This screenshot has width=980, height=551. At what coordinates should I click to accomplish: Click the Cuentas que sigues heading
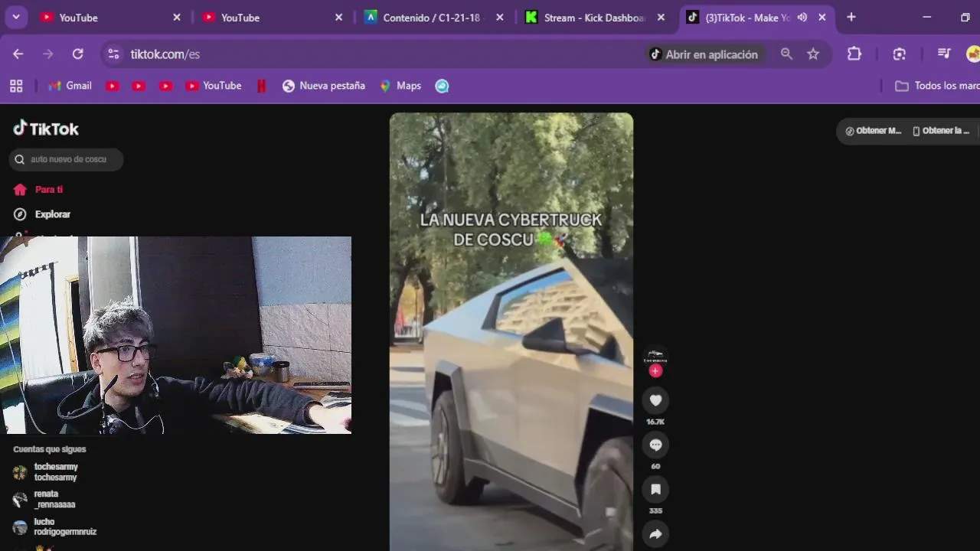tap(50, 449)
